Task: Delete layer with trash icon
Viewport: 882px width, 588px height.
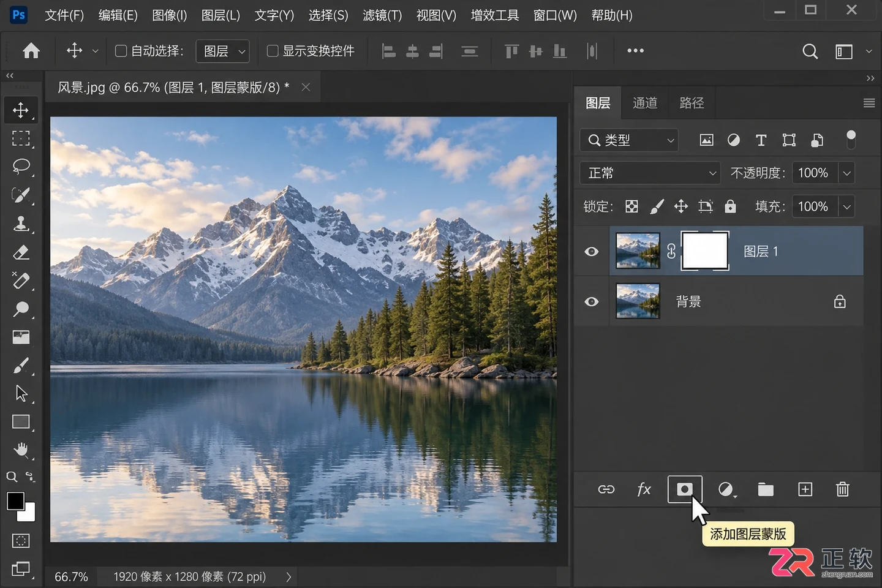Action: tap(843, 489)
